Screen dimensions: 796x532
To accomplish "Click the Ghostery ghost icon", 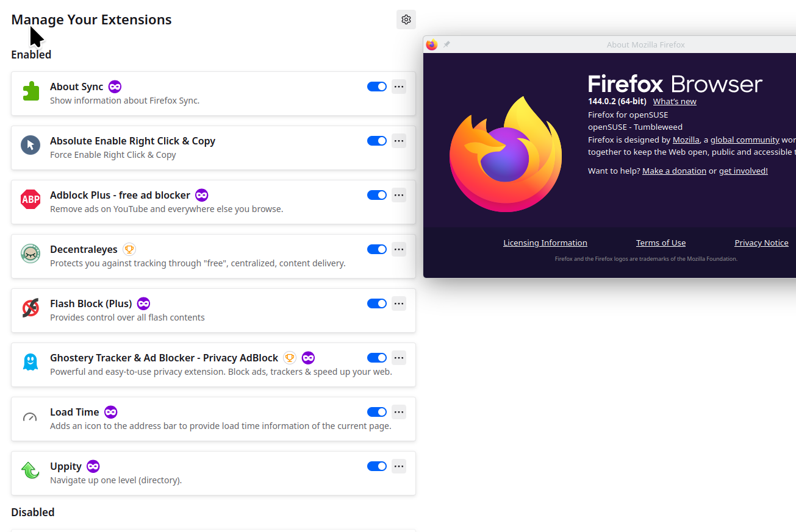I will pyautogui.click(x=30, y=362).
